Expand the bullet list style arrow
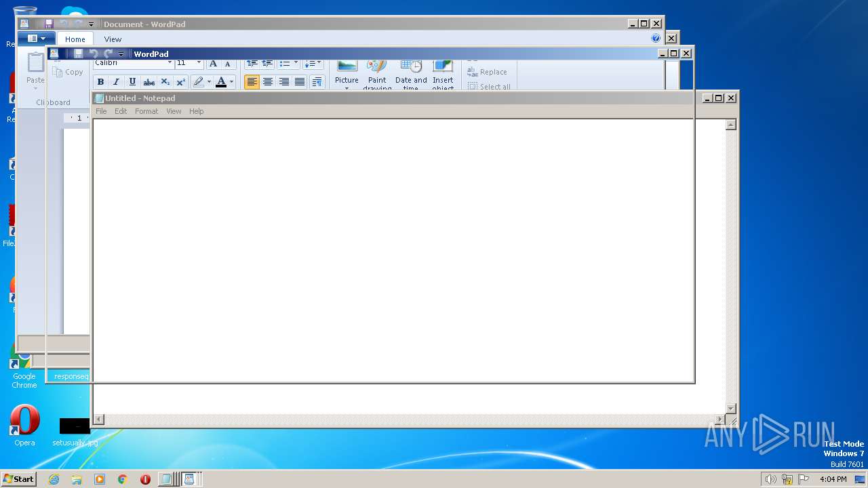 tap(296, 64)
